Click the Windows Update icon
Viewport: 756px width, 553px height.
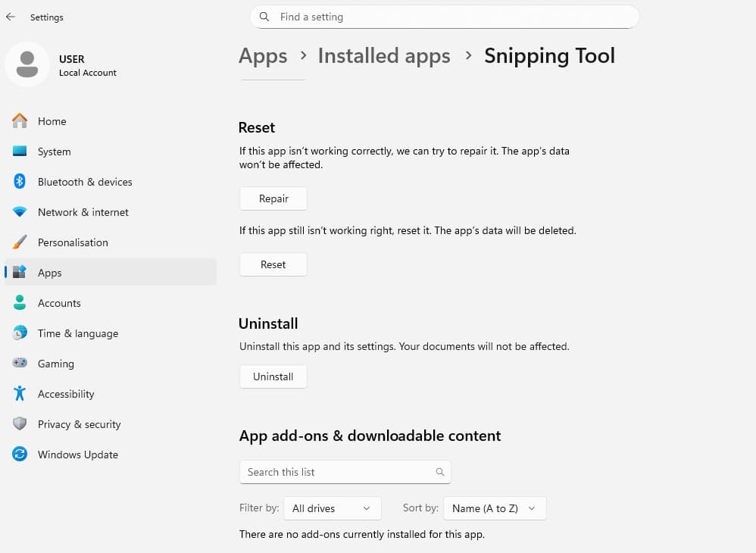click(x=20, y=455)
